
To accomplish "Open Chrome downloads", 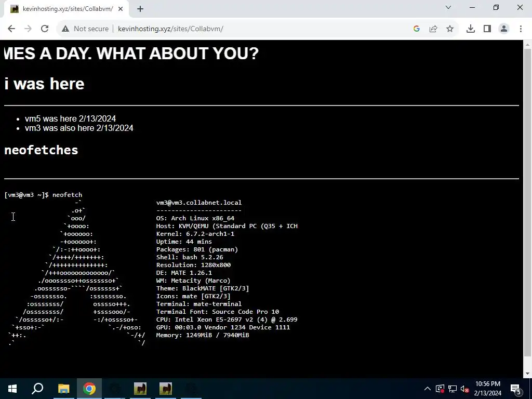I will (x=471, y=29).
